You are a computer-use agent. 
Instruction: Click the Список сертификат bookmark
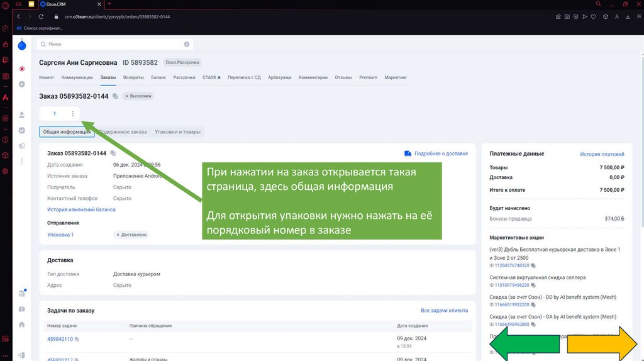coord(40,28)
